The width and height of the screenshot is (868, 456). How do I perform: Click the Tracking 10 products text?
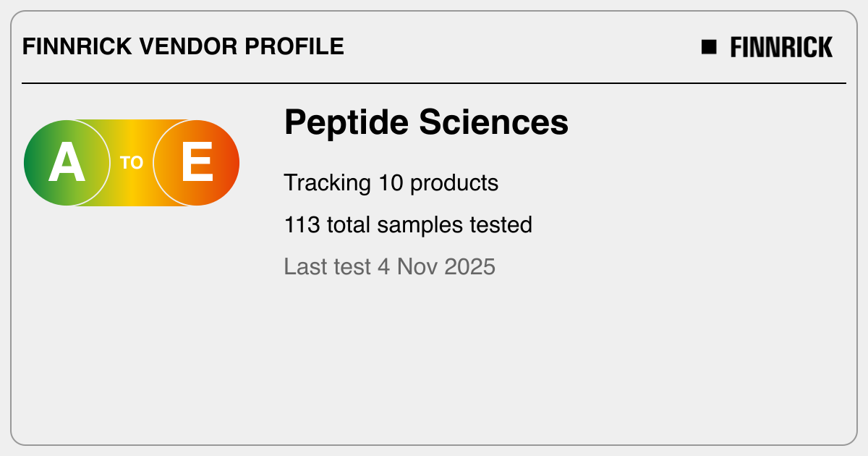click(x=391, y=183)
